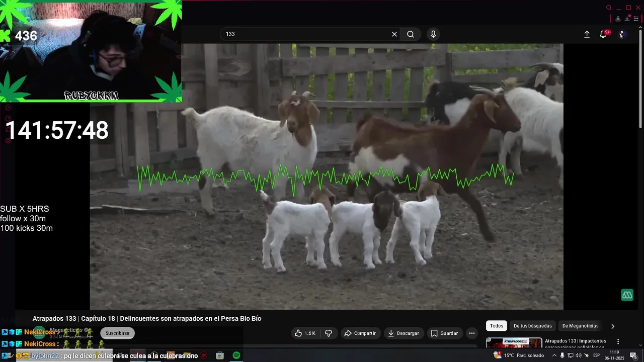Open the weather widget showing 15°C
Viewport: 644px width, 362px height.
click(x=519, y=355)
